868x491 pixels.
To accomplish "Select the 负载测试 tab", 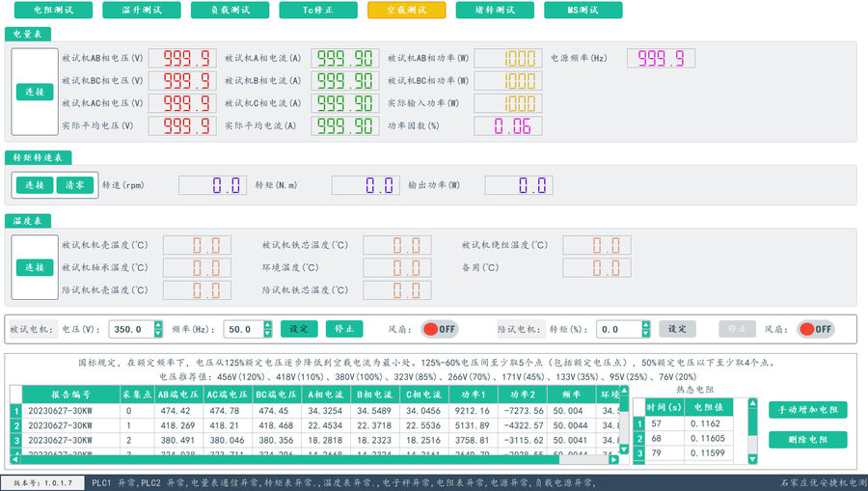I will point(230,11).
